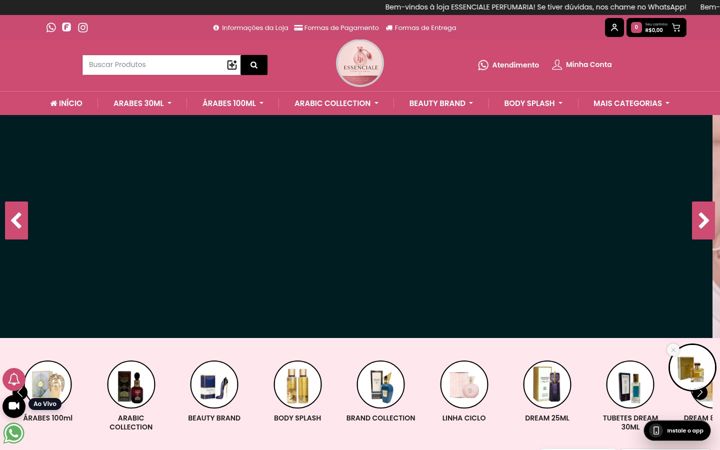Expand BEAUTY BRAND dropdown menu
720x450 pixels.
coord(441,103)
